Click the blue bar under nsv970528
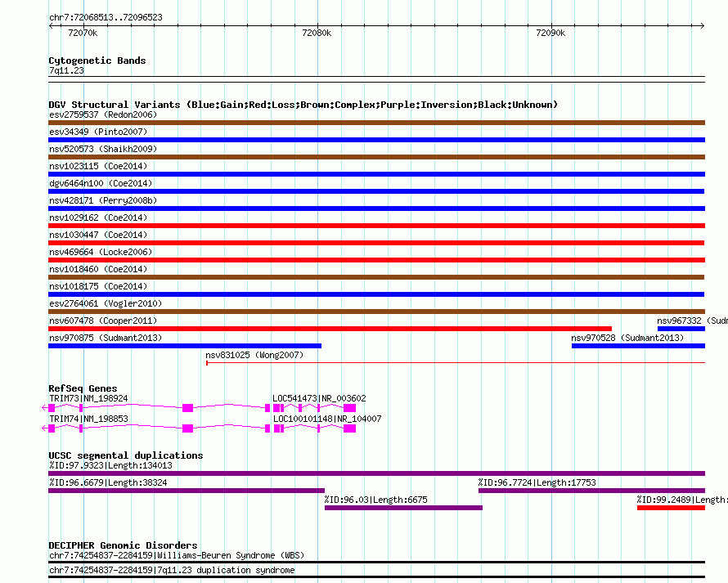Screen dimensions: 728x583 [638, 346]
